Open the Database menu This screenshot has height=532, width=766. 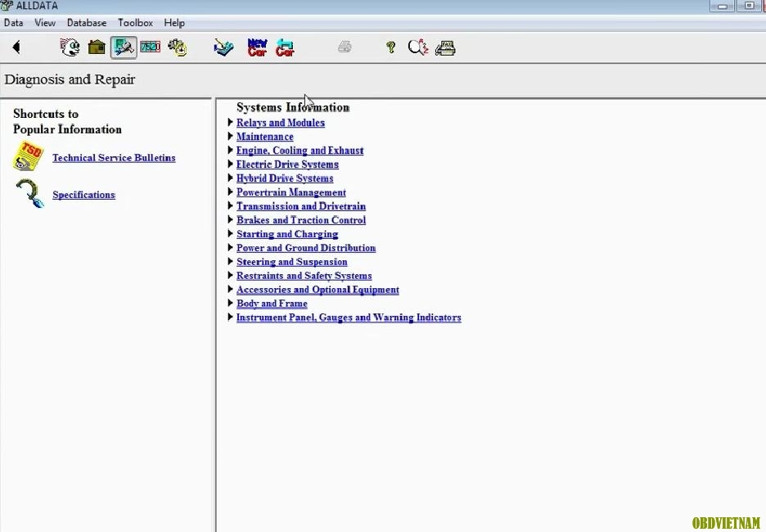pos(87,23)
